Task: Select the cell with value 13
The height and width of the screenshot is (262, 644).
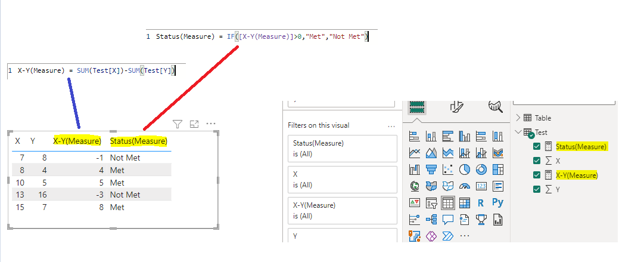Action: 20,195
